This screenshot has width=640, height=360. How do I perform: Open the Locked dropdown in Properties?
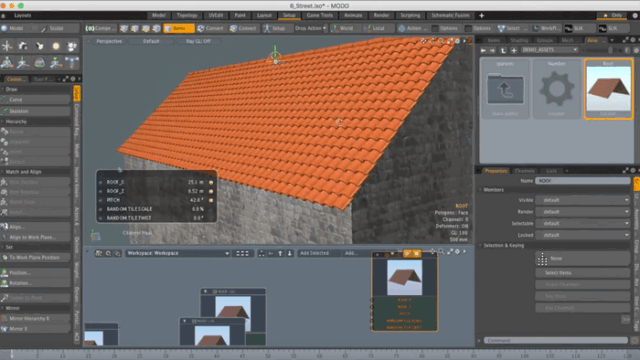click(583, 235)
